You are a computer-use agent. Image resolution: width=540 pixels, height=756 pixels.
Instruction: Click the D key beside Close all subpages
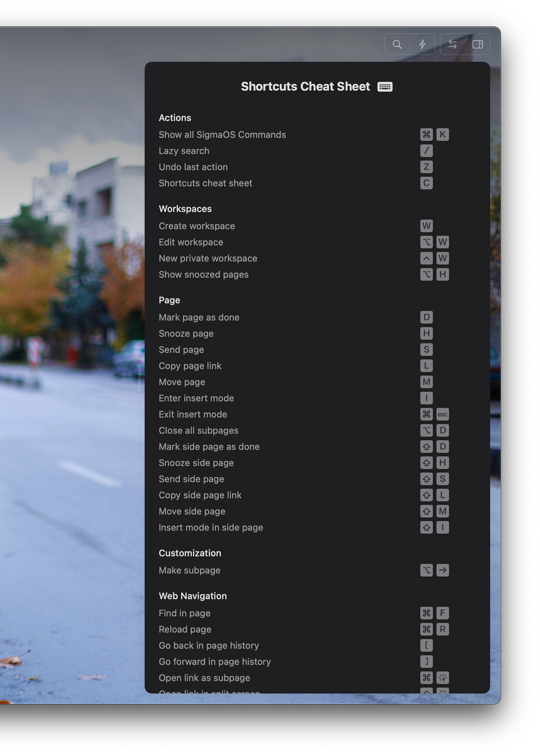click(442, 430)
